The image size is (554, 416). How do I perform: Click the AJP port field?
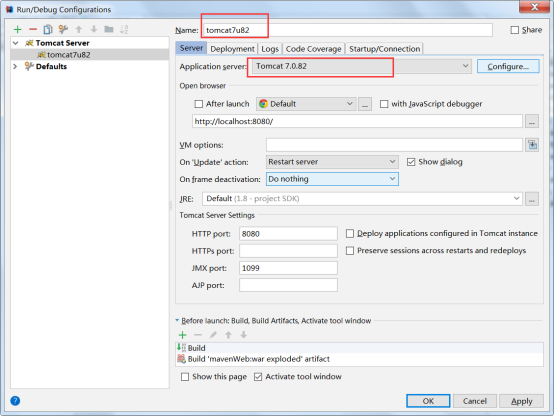point(288,285)
